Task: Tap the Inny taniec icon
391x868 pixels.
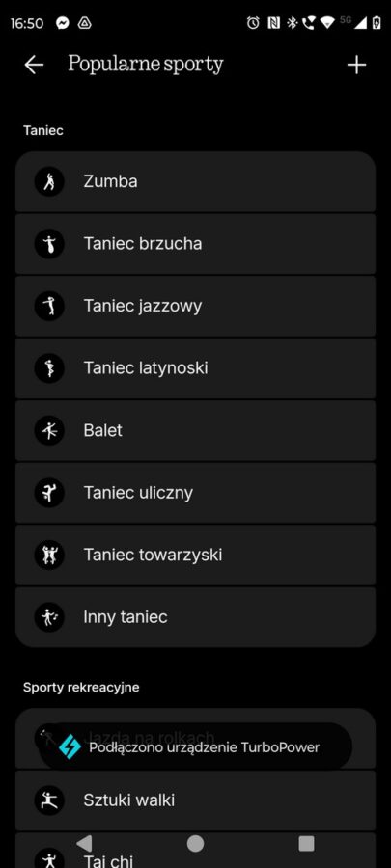Action: pyautogui.click(x=49, y=617)
